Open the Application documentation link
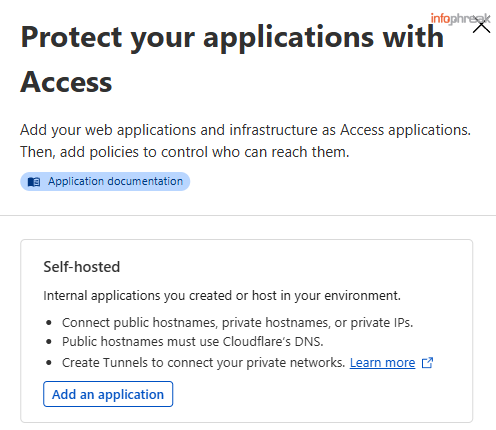This screenshot has width=496, height=430. [x=105, y=182]
